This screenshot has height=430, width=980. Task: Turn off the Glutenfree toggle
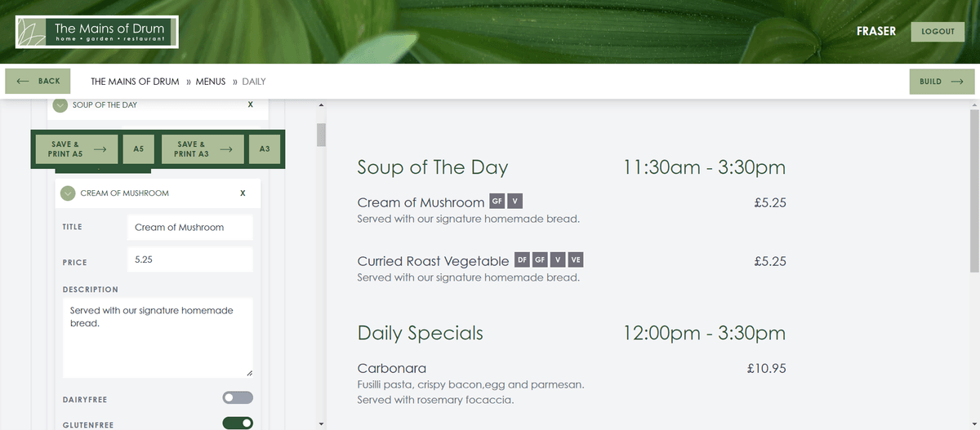pos(238,423)
